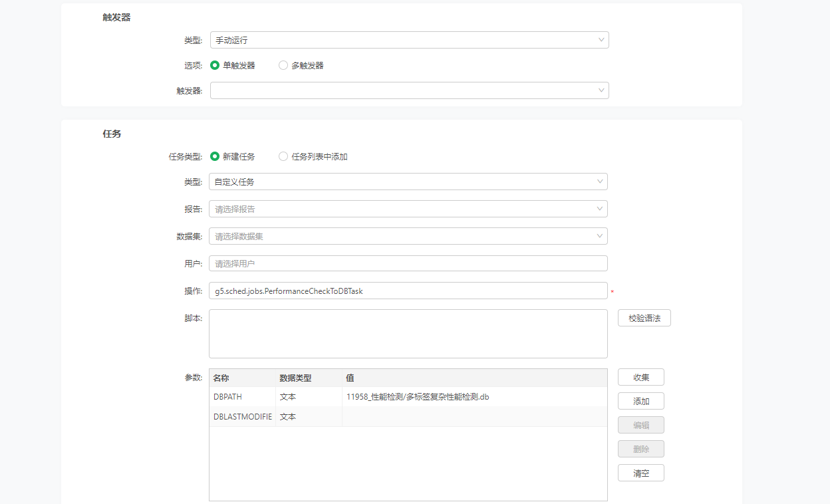Click the 添加 parameter button
Screen dimensions: 830x504
click(x=641, y=401)
